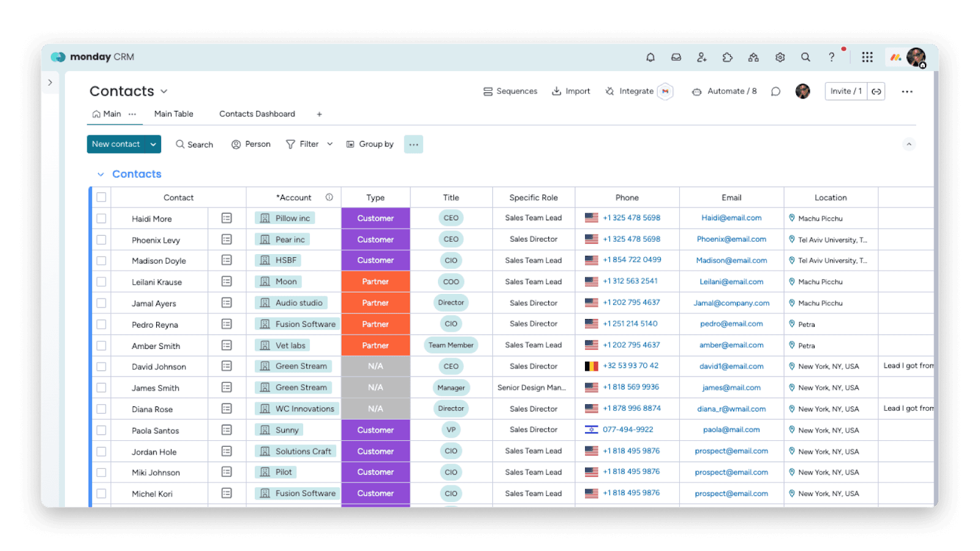Check the box for Leilani Krause

tap(101, 282)
